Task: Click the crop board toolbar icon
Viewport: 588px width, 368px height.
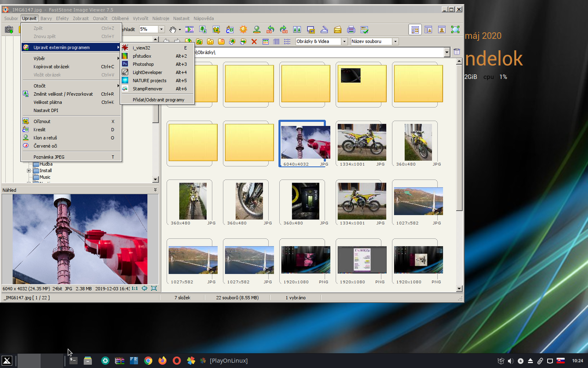Action: [216, 29]
